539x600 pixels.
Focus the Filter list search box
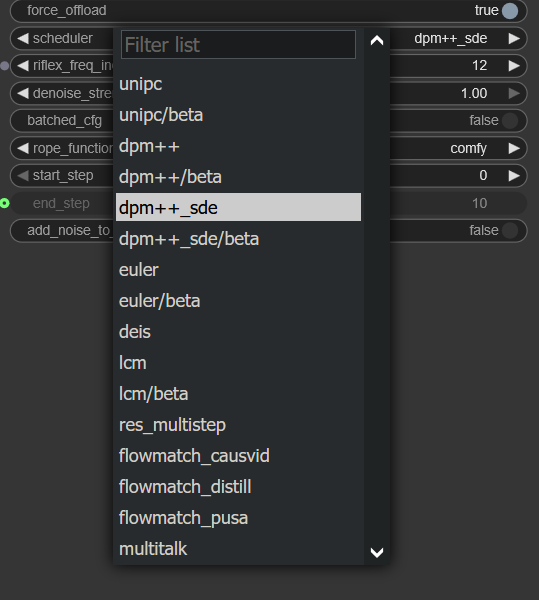[x=238, y=44]
